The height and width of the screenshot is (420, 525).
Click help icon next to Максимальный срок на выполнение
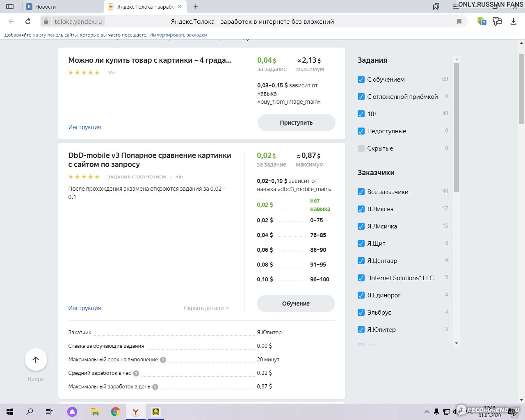163,360
